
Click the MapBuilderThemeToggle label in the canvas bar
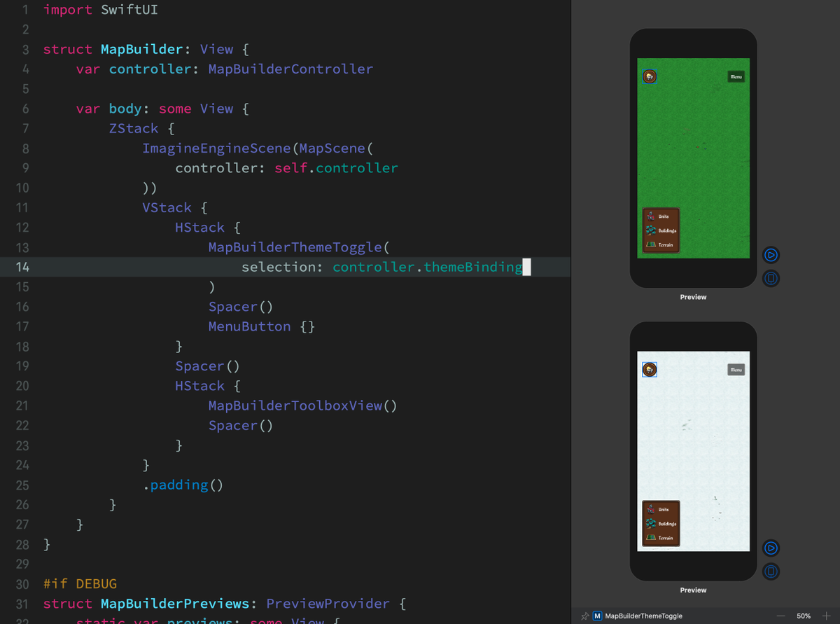pyautogui.click(x=643, y=616)
